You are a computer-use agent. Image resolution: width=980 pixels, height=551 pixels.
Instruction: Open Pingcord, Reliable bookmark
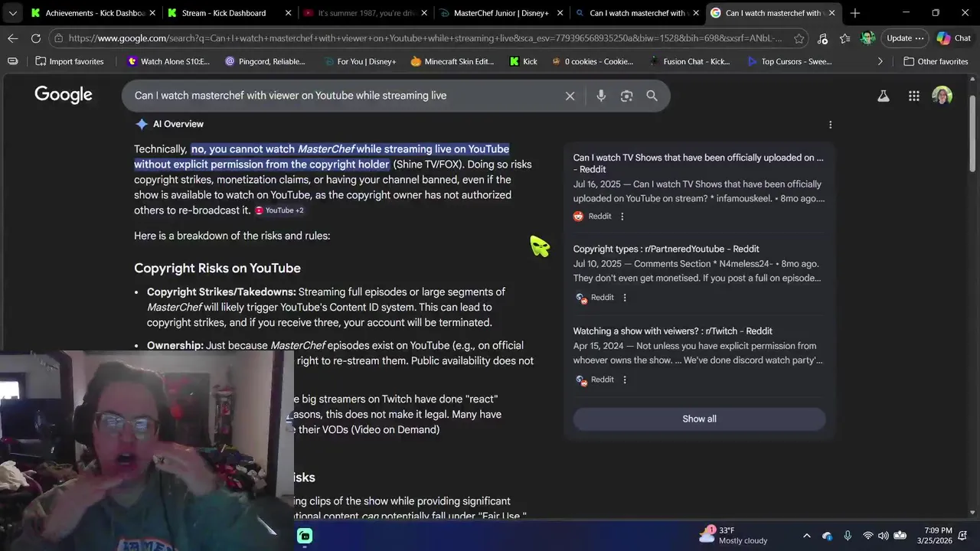[265, 61]
